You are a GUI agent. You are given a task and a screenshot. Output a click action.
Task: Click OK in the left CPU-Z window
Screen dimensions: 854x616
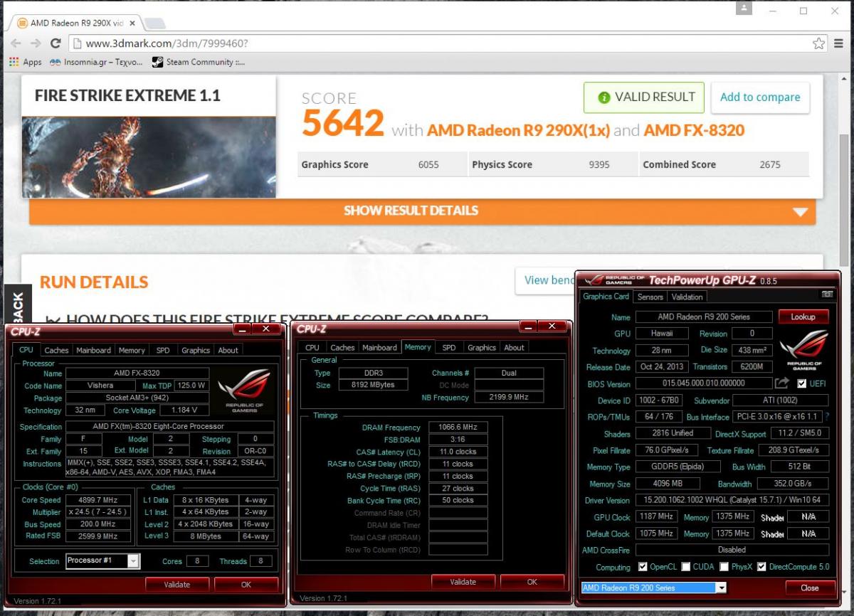coord(246,585)
